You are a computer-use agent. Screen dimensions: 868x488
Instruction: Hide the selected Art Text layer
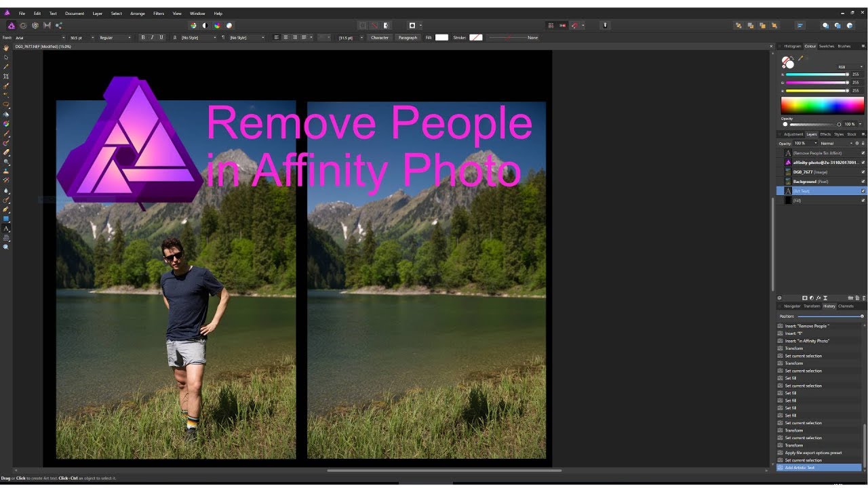pyautogui.click(x=863, y=191)
